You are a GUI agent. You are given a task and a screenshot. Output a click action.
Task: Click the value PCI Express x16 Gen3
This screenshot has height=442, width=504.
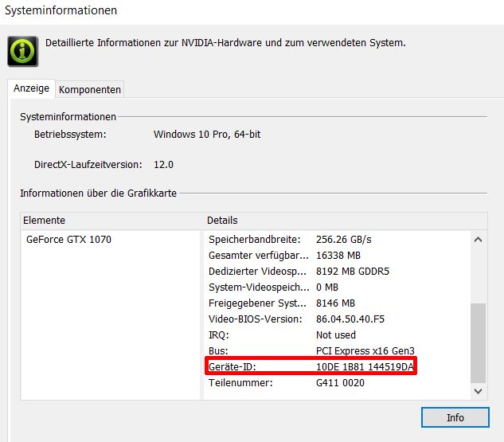pyautogui.click(x=365, y=351)
